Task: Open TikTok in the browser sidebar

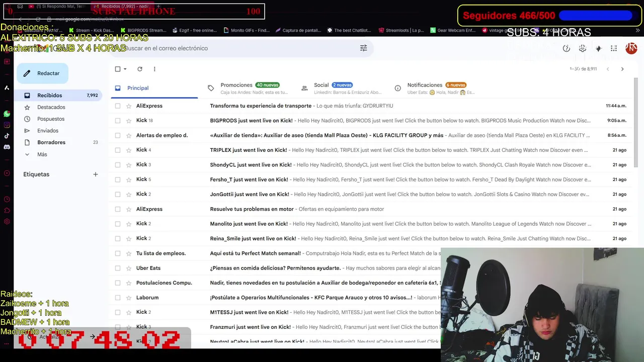Action: coord(7,136)
